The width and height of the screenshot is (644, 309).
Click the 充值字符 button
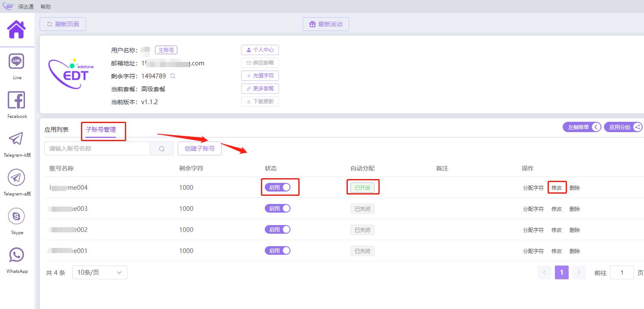pos(260,76)
